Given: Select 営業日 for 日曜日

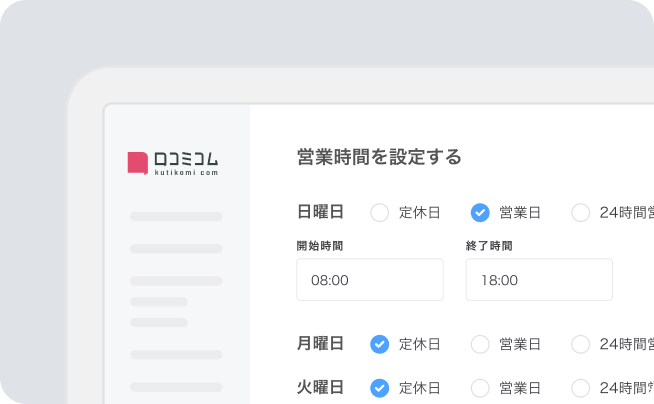Looking at the screenshot, I should [x=480, y=213].
